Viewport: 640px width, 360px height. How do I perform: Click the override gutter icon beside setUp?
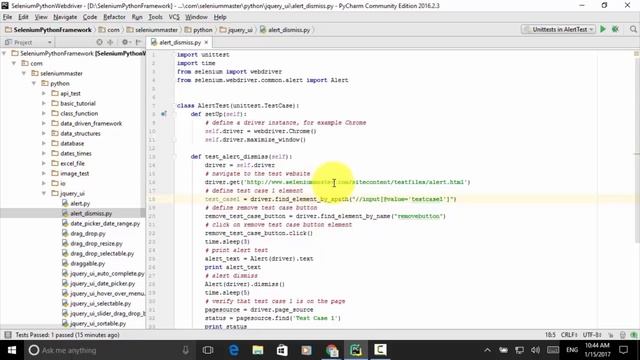(164, 114)
